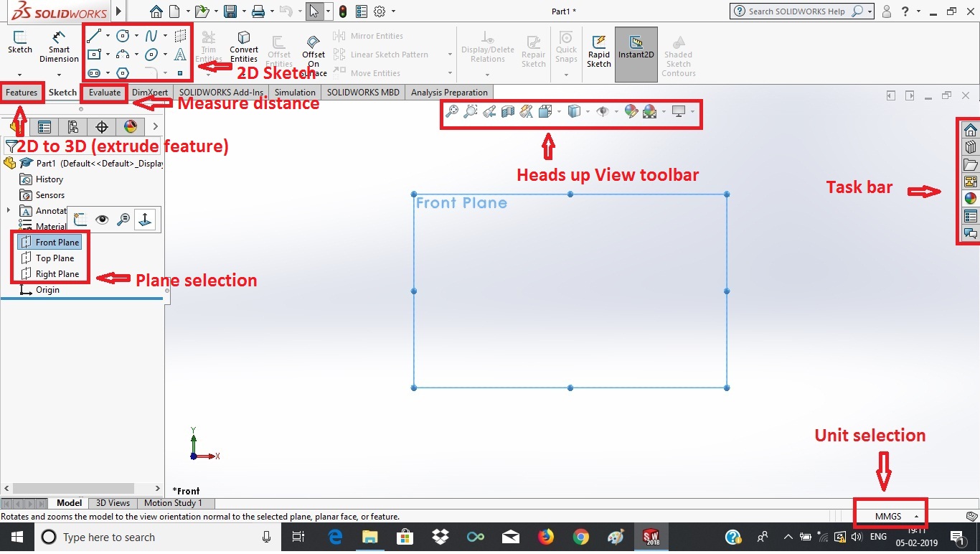
Task: Select the Circle sketch tool
Action: pyautogui.click(x=123, y=35)
